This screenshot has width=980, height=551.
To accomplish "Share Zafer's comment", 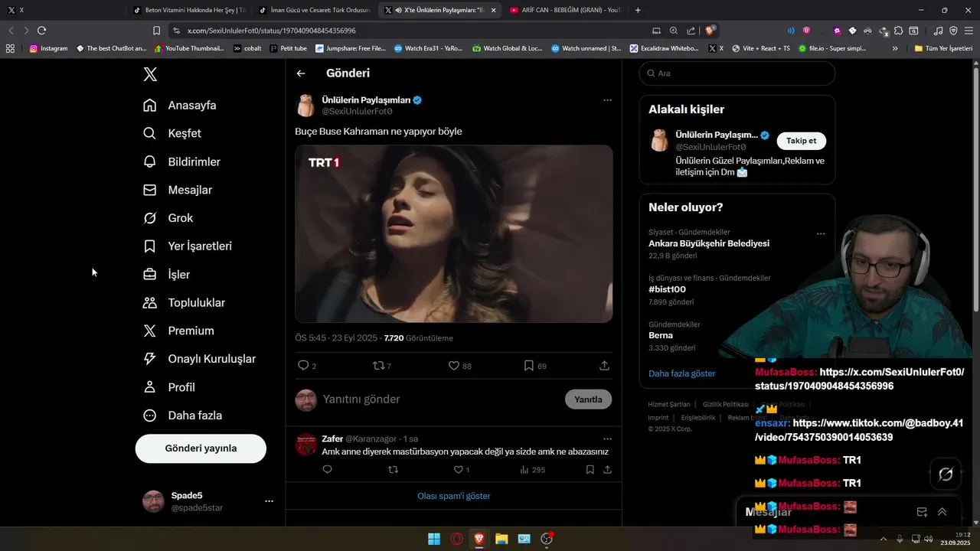I will [607, 470].
